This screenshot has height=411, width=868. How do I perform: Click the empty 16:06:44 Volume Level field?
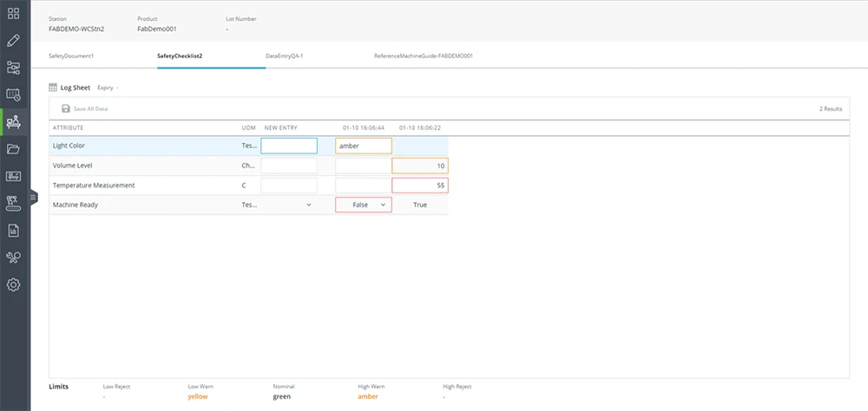coord(364,166)
